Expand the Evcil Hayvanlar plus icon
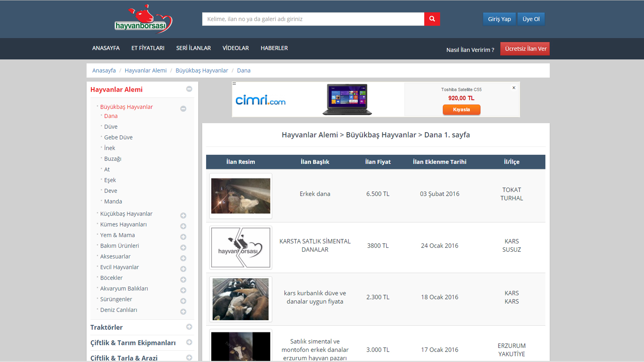This screenshot has height=362, width=644. coord(183,269)
